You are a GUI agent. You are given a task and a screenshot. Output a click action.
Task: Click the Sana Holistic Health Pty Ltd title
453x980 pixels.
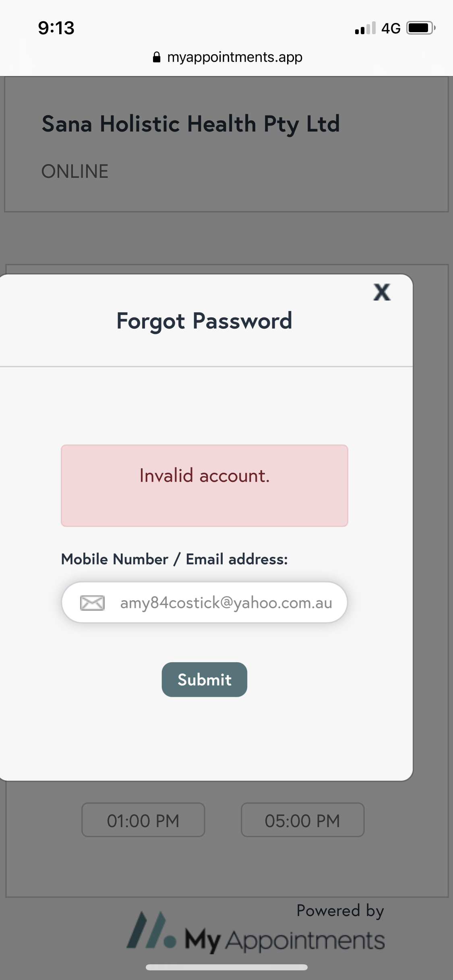(x=190, y=124)
